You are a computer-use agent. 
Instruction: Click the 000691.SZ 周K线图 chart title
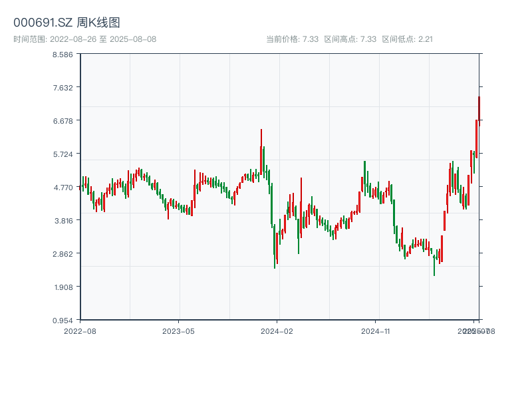pyautogui.click(x=66, y=23)
